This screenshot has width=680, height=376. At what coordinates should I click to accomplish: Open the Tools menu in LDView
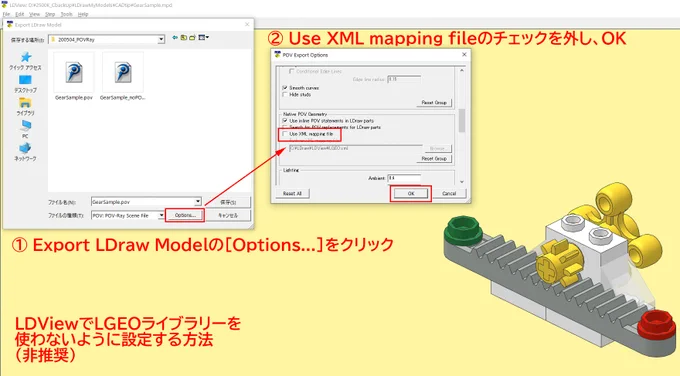point(66,14)
